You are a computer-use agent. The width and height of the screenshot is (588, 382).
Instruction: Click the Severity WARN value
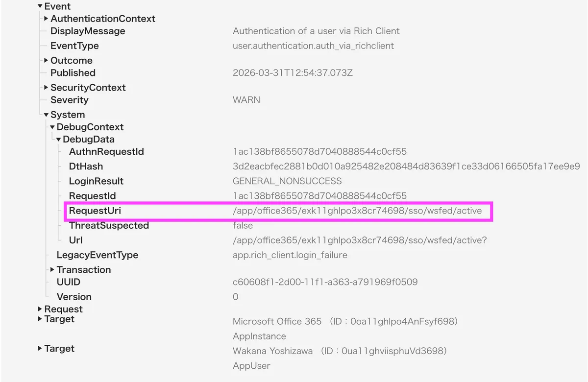tap(246, 100)
